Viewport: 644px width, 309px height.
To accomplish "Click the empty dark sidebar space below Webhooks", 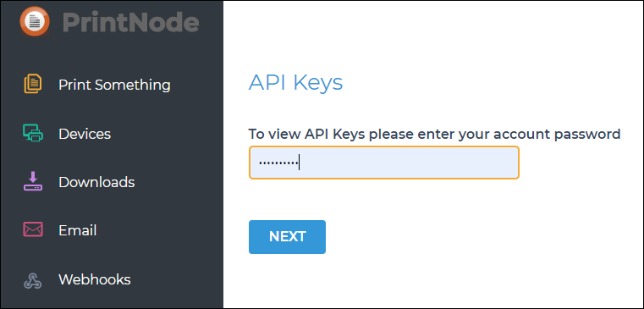I will [111, 299].
